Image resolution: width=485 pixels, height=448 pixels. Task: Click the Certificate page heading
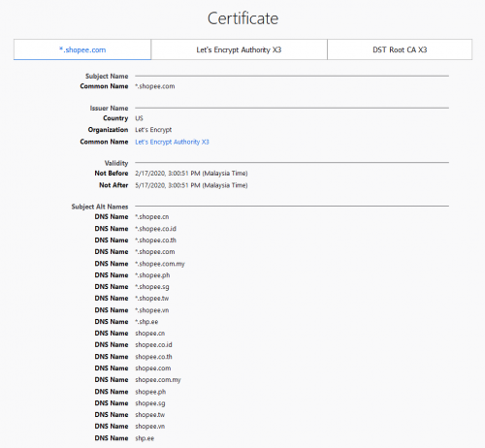(x=242, y=18)
